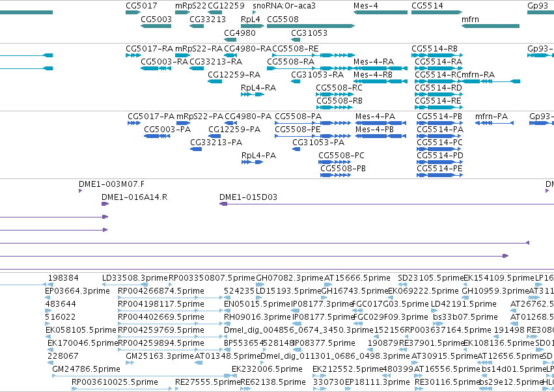This screenshot has width=554, height=392.
Task: Select EST EP03664.3prime
Action: (47, 298)
